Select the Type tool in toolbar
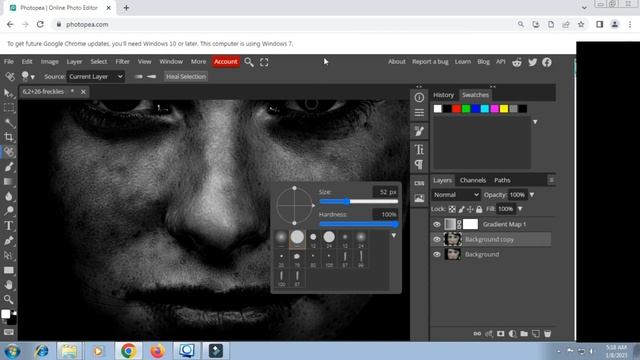Image resolution: width=640 pixels, height=360 pixels. coord(9,226)
